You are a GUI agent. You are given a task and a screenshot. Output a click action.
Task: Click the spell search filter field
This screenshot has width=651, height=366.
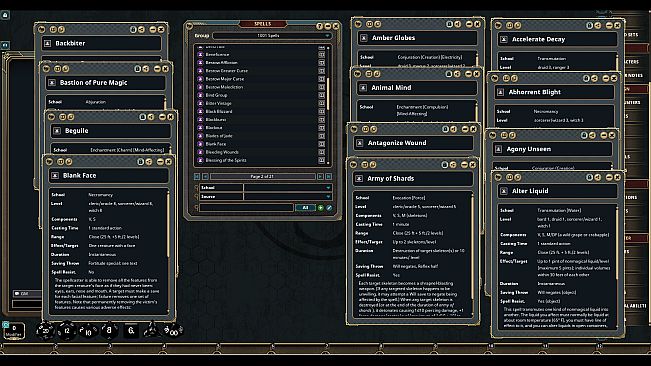246,207
